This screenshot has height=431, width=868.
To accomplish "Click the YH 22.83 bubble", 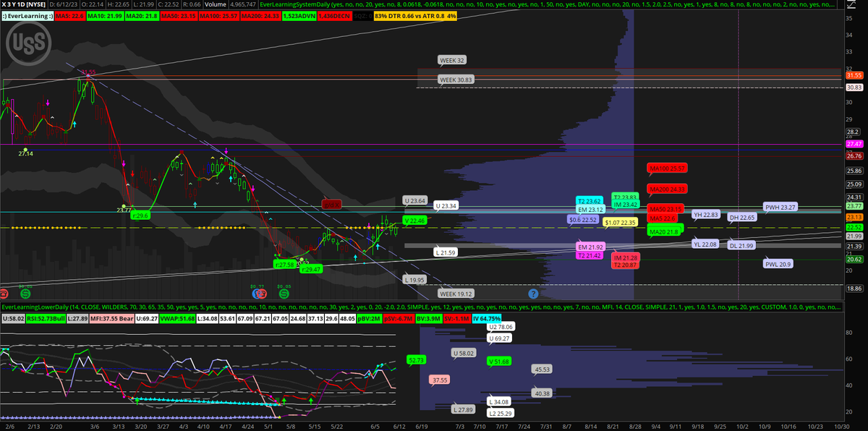I will (705, 214).
